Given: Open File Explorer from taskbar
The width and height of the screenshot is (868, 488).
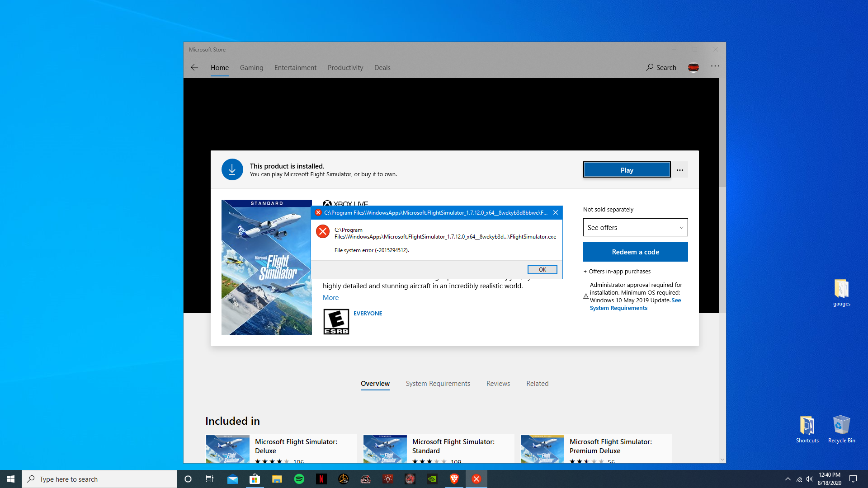Looking at the screenshot, I should 277,479.
